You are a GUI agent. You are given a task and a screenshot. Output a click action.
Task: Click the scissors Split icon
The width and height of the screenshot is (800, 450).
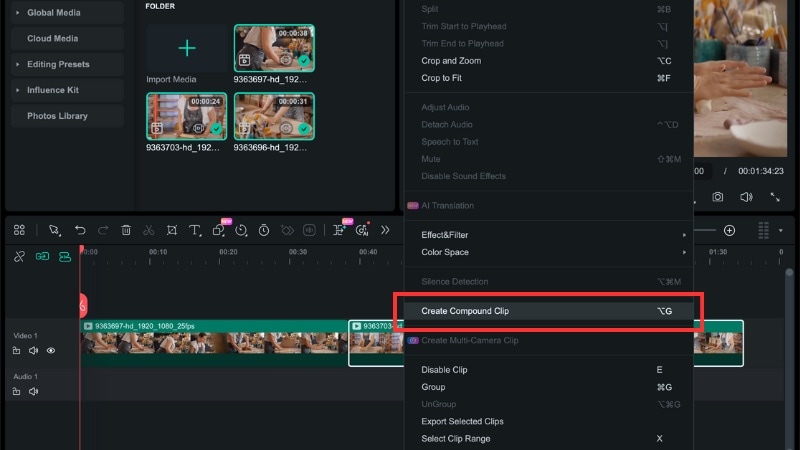(148, 230)
